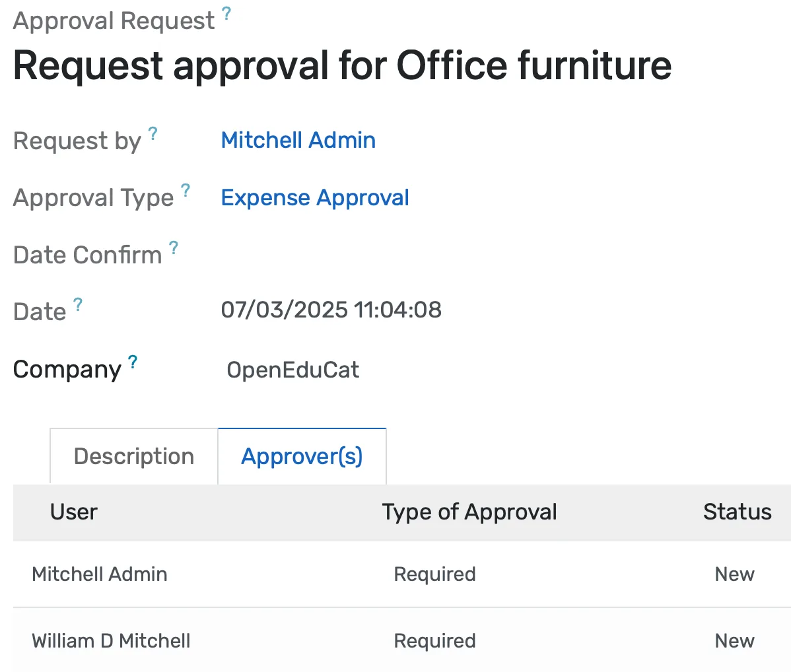The width and height of the screenshot is (791, 672).
Task: Select the Mitchell Admin approver row
Action: pyautogui.click(x=100, y=574)
